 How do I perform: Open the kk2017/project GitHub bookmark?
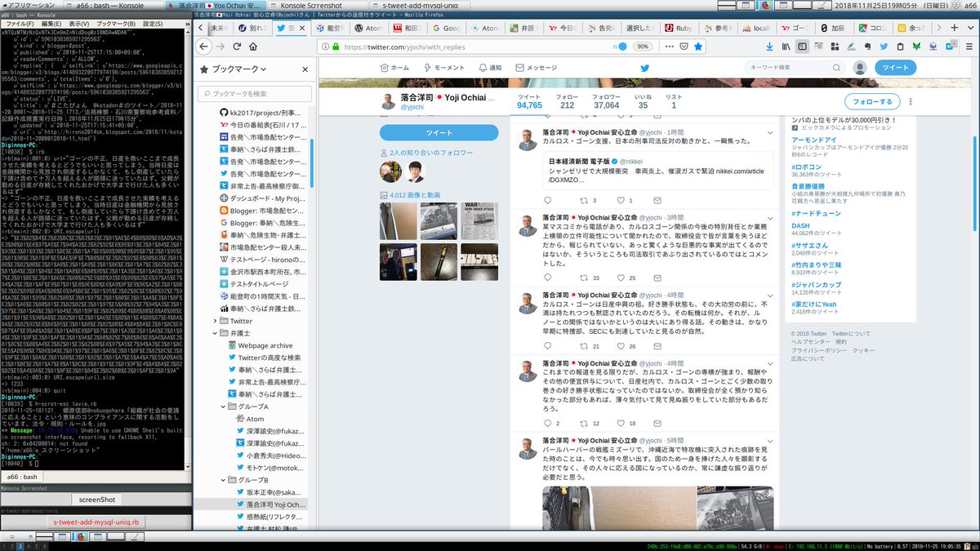tap(264, 113)
